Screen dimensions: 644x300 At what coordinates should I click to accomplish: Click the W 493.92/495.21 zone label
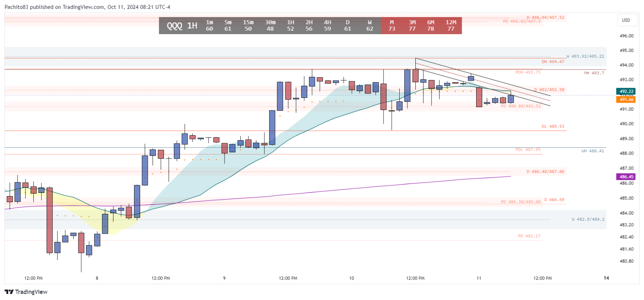pos(585,56)
